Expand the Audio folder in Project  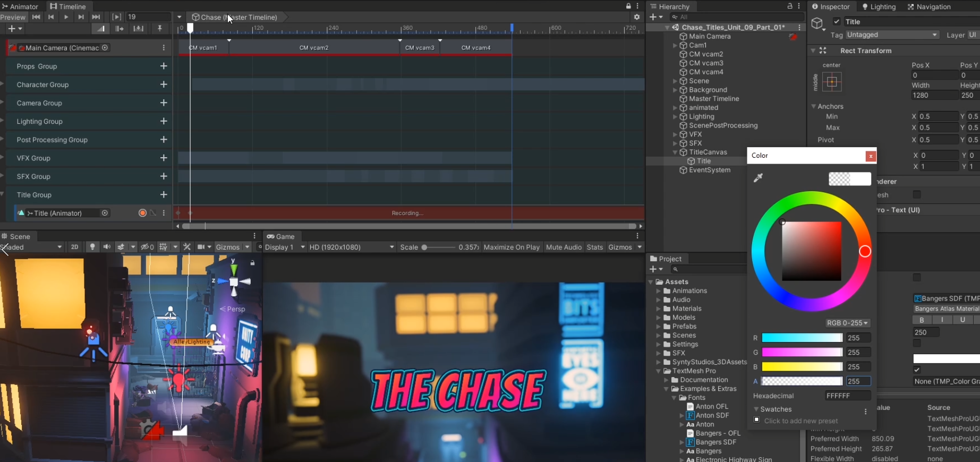click(x=659, y=300)
